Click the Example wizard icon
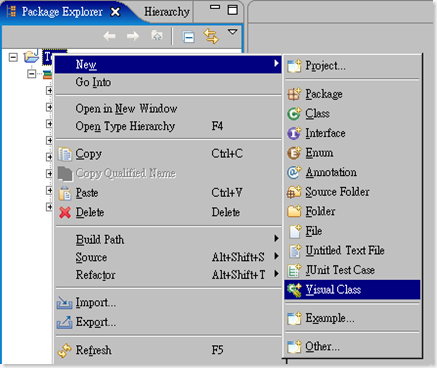The image size is (437, 368). click(x=294, y=318)
